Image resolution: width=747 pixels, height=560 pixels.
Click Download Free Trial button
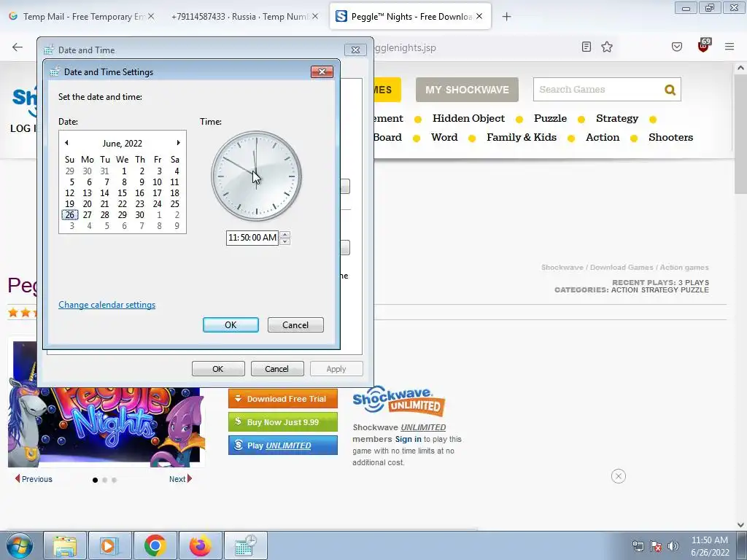(283, 399)
